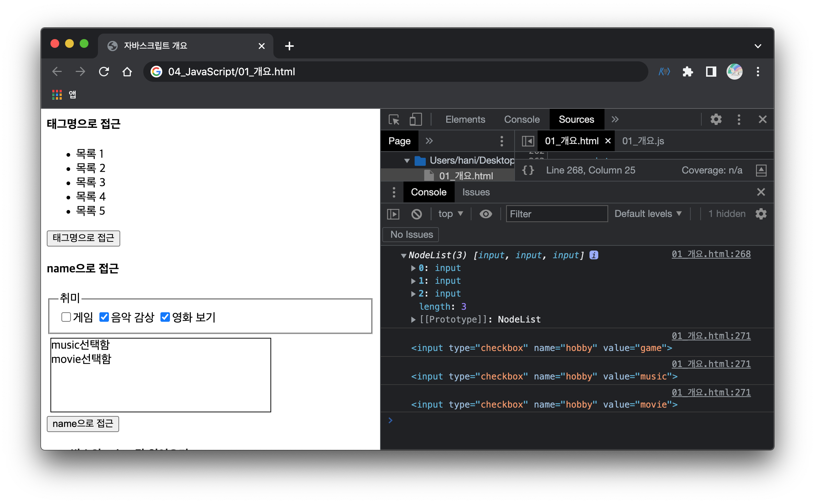Open the 01_개요.js file tab
Viewport: 815px width, 504px height.
click(643, 141)
